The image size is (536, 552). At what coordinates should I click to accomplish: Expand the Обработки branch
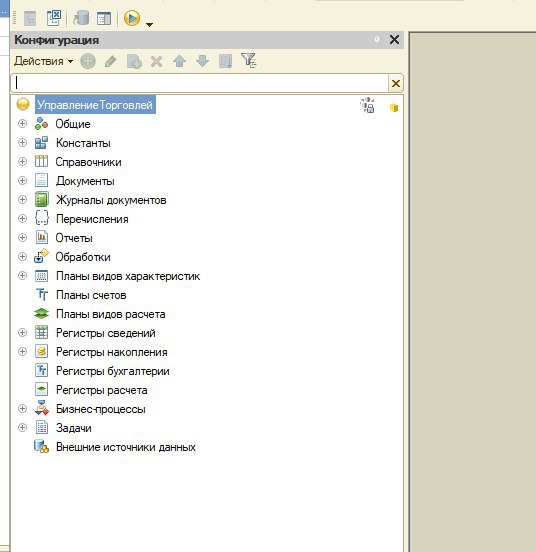(x=22, y=257)
